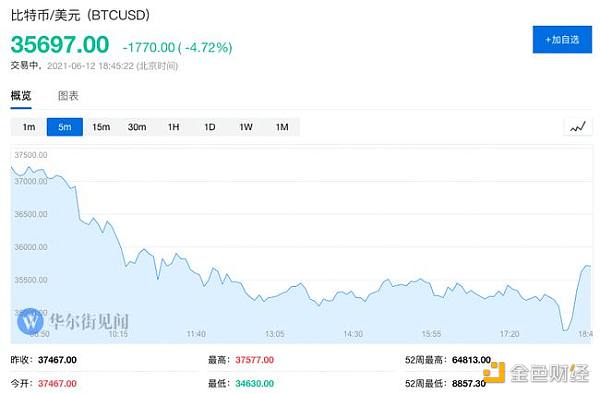Click the 14:30 time axis label
This screenshot has width=600, height=394.
coord(353,334)
